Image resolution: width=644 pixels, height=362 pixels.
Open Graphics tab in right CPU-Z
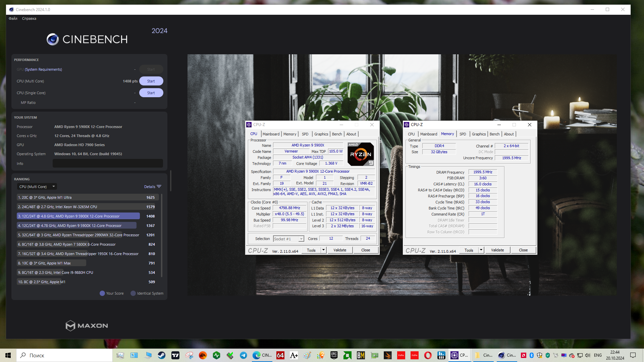[479, 134]
